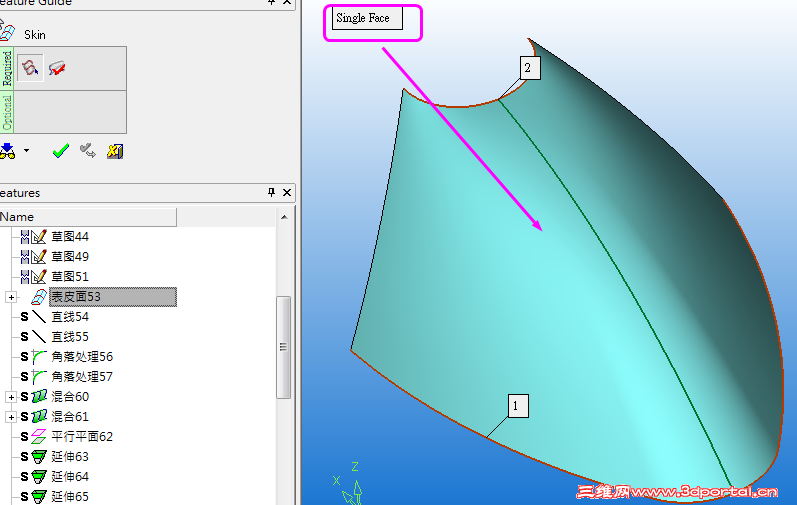This screenshot has width=797, height=505.
Task: Select sketch 草图44 in tree
Action: point(70,237)
